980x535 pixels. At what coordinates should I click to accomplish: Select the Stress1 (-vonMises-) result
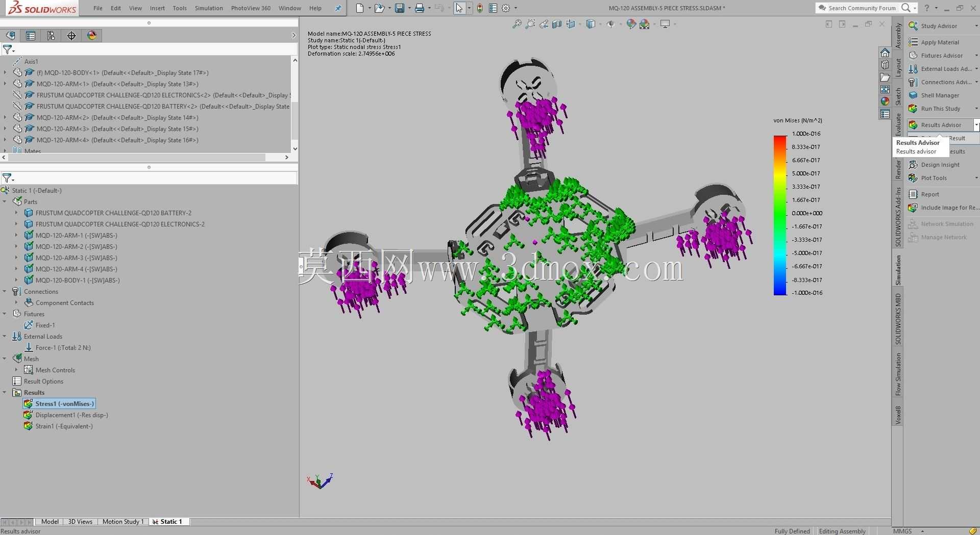[59, 403]
